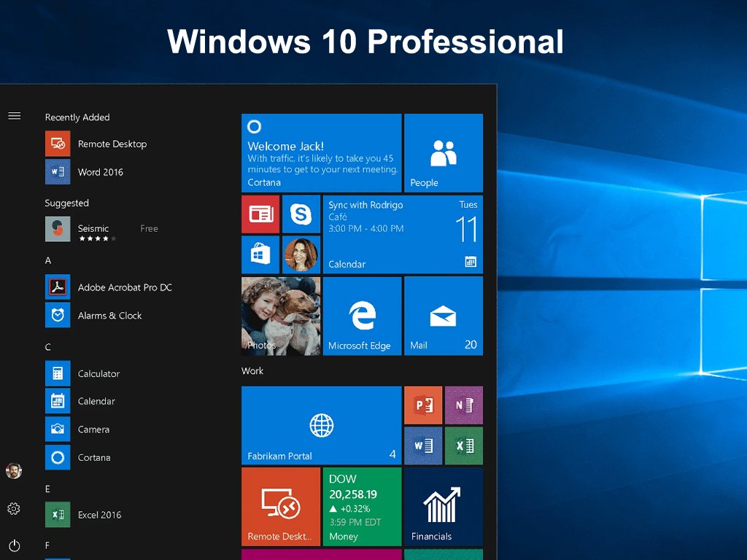Open the Calendar tile showing Tuesday 11

(402, 233)
